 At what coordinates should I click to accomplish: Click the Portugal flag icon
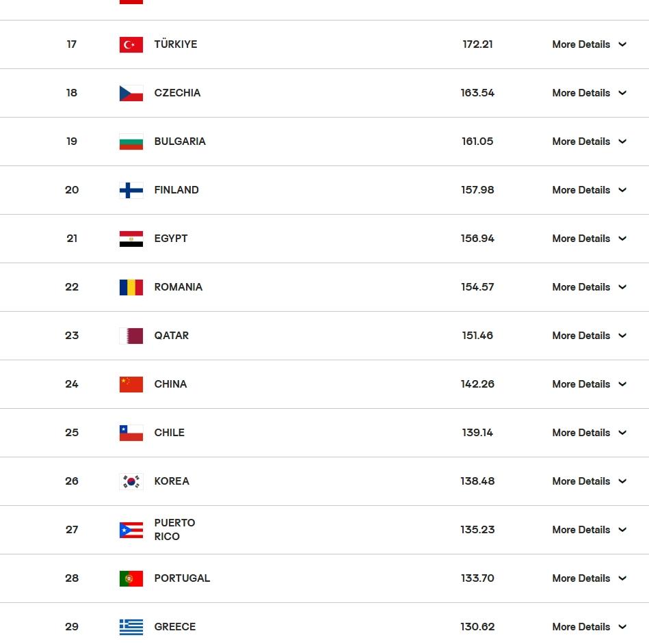pyautogui.click(x=131, y=578)
